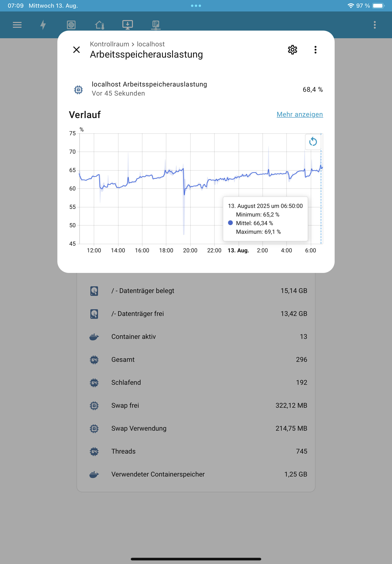Click the chart's 13. Aug. timeline label
The height and width of the screenshot is (564, 392).
point(238,250)
